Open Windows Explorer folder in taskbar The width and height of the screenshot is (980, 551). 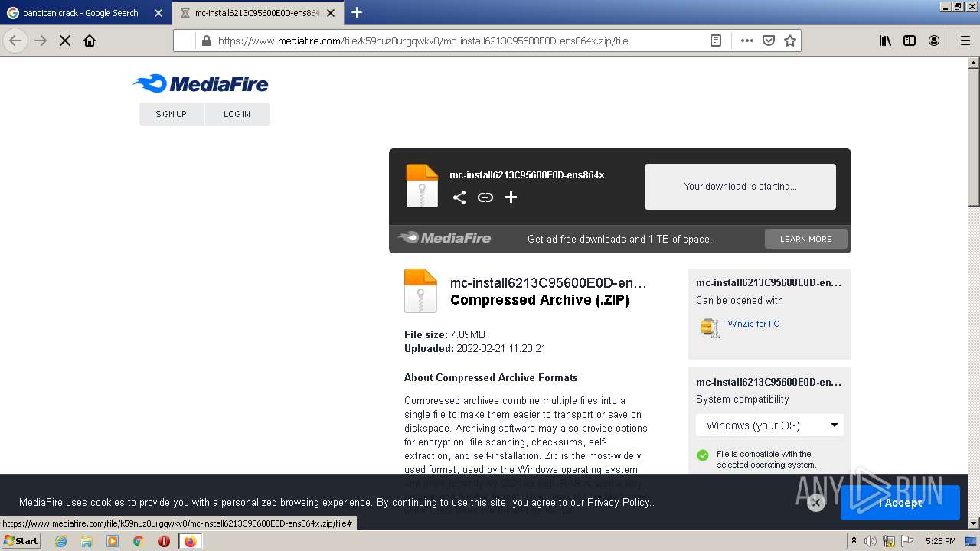[x=87, y=541]
